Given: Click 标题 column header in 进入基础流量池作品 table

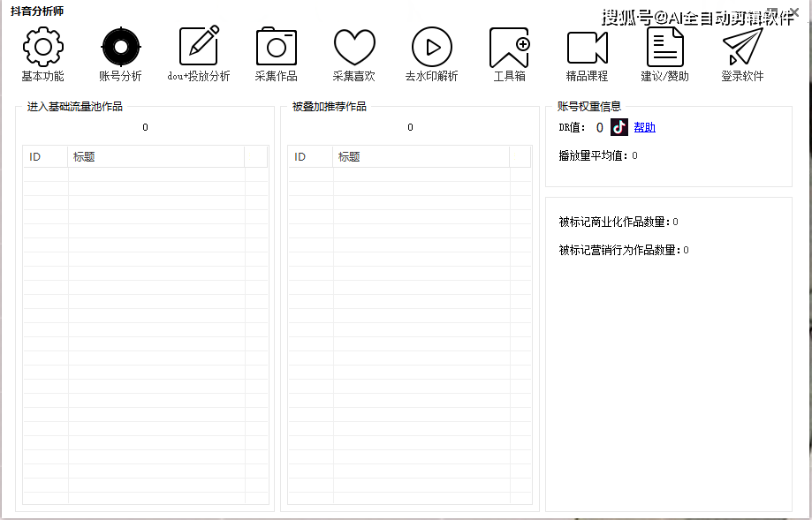Looking at the screenshot, I should click(156, 157).
